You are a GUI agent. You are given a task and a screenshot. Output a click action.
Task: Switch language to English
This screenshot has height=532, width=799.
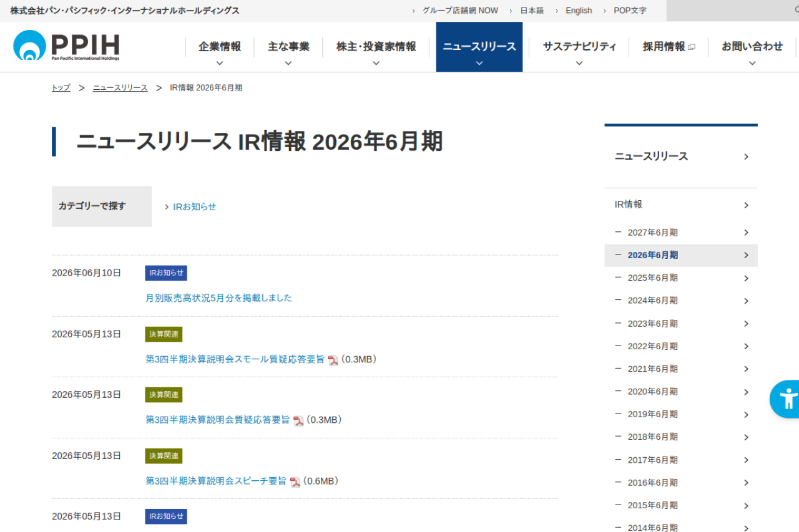click(x=579, y=11)
